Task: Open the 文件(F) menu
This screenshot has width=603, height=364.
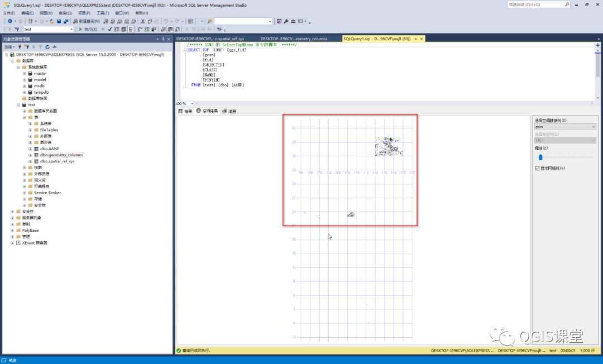Action: [x=9, y=13]
